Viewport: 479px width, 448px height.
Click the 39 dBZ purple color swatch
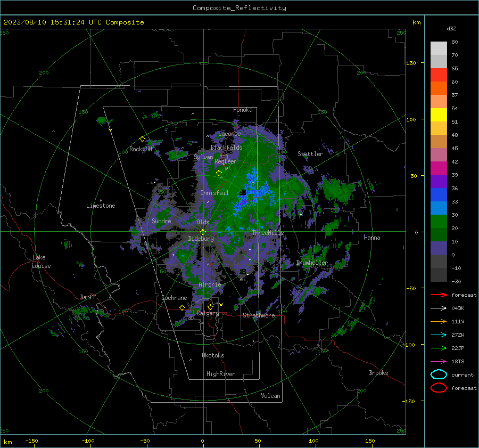pyautogui.click(x=439, y=181)
